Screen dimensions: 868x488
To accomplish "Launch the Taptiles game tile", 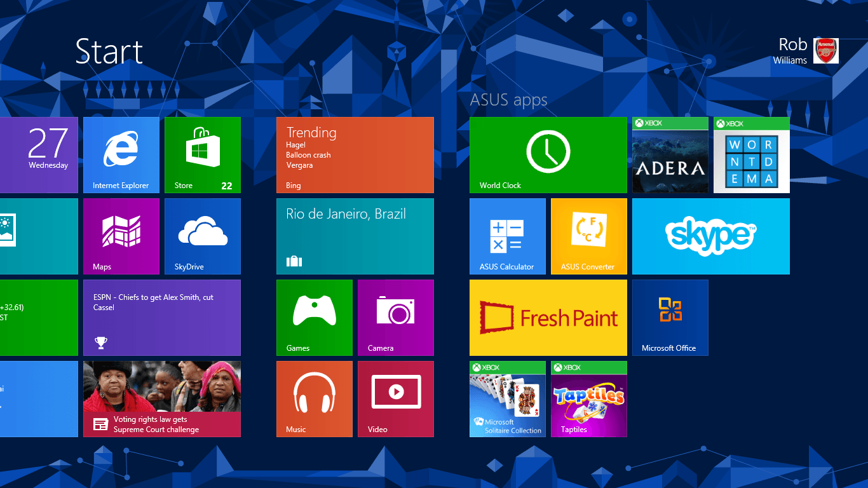I will tap(589, 398).
